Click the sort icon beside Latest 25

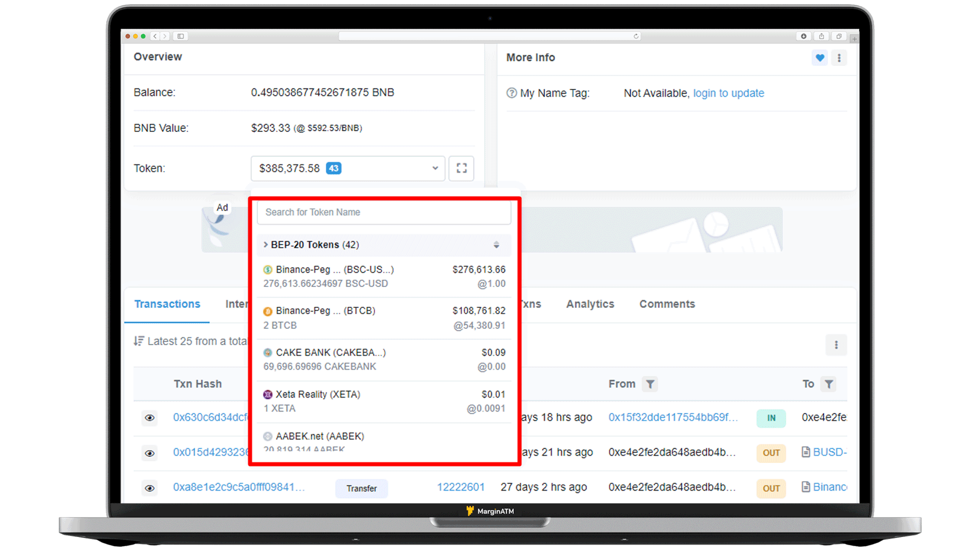tap(139, 341)
